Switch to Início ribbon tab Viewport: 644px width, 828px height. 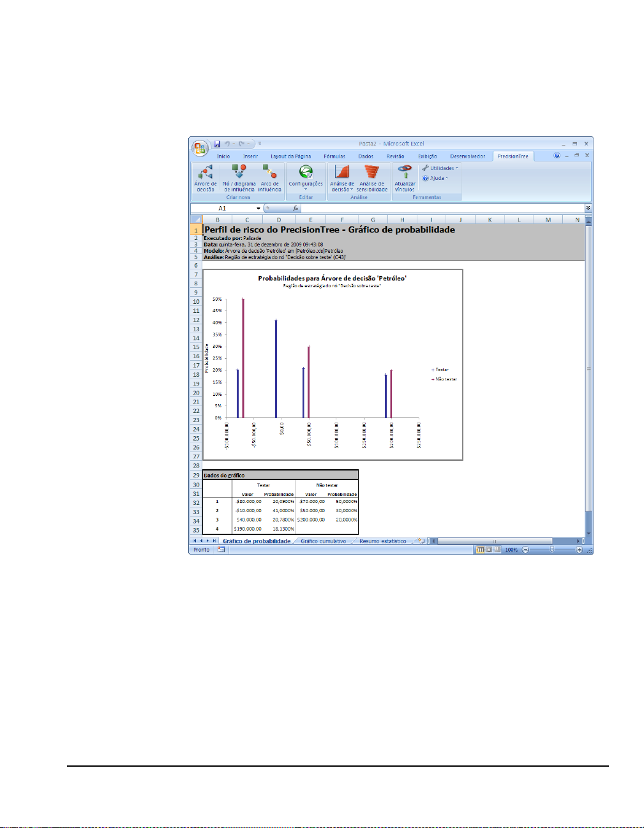coord(223,156)
